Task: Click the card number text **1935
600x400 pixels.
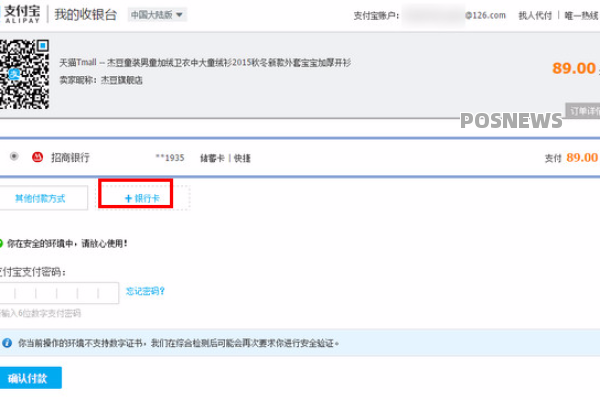Action: pyautogui.click(x=170, y=158)
